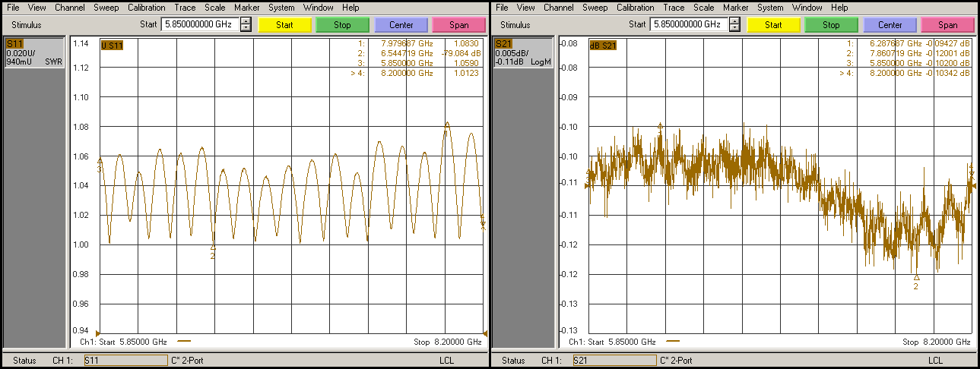Open Trace menu in right window
Viewport: 980px width, 369px height.
674,8
